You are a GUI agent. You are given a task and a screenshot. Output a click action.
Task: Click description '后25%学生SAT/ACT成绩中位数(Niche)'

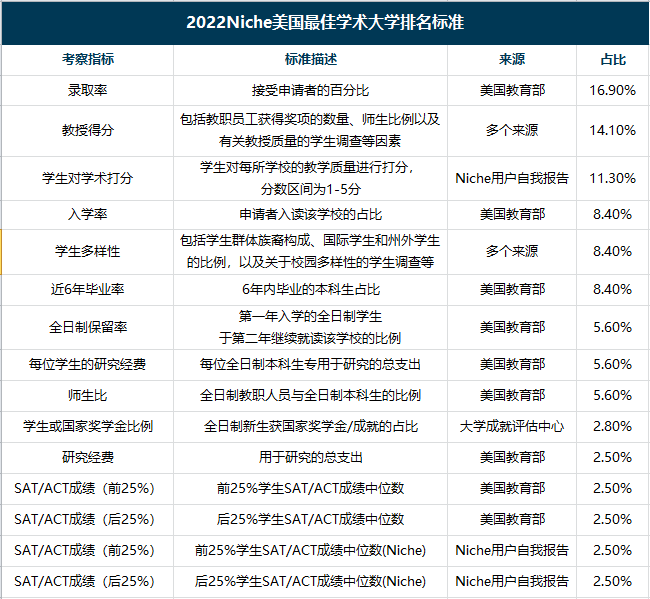[x=310, y=582]
